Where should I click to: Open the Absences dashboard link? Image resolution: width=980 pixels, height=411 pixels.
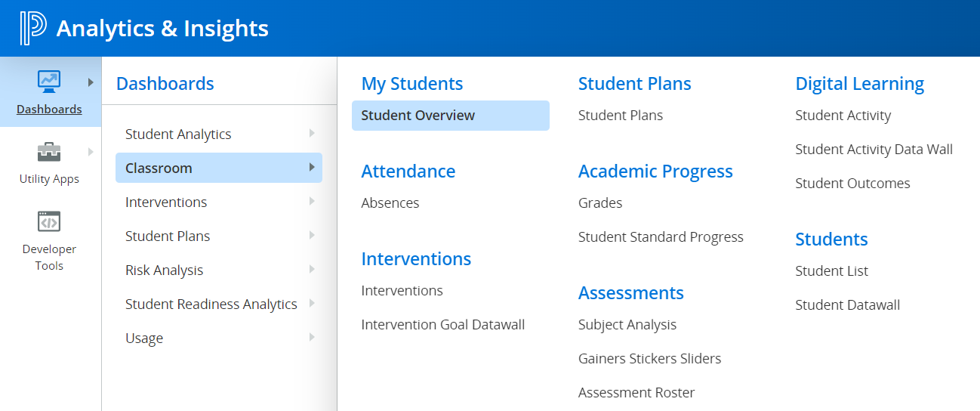click(x=390, y=203)
